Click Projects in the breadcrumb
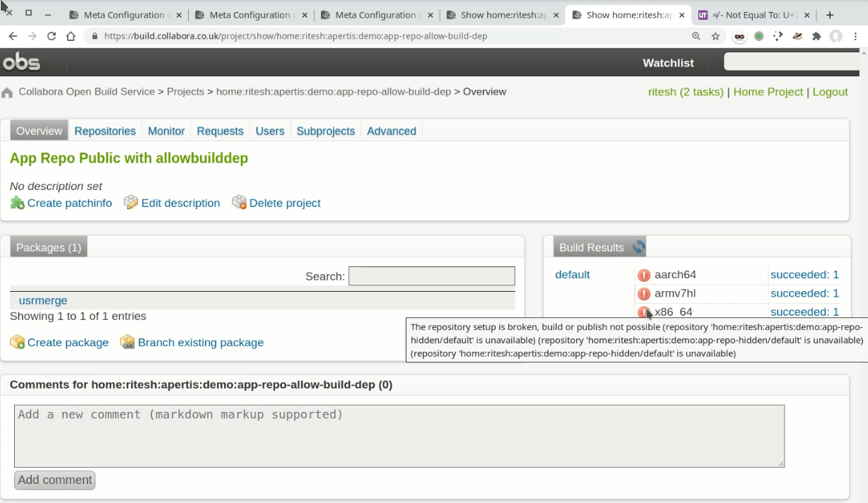The image size is (868, 503). click(185, 92)
